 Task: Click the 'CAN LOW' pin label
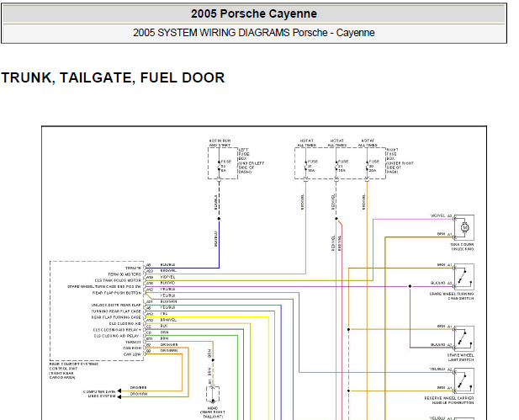tap(132, 354)
